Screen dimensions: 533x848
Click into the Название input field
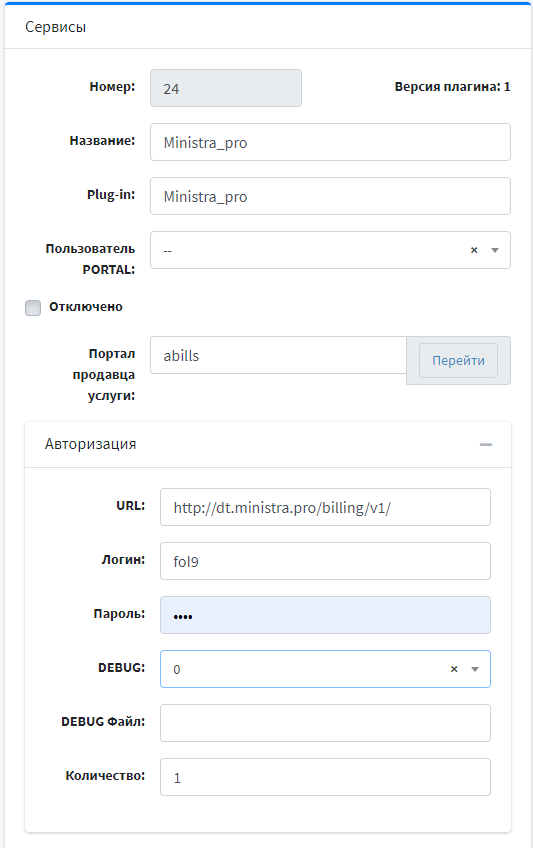pyautogui.click(x=330, y=142)
